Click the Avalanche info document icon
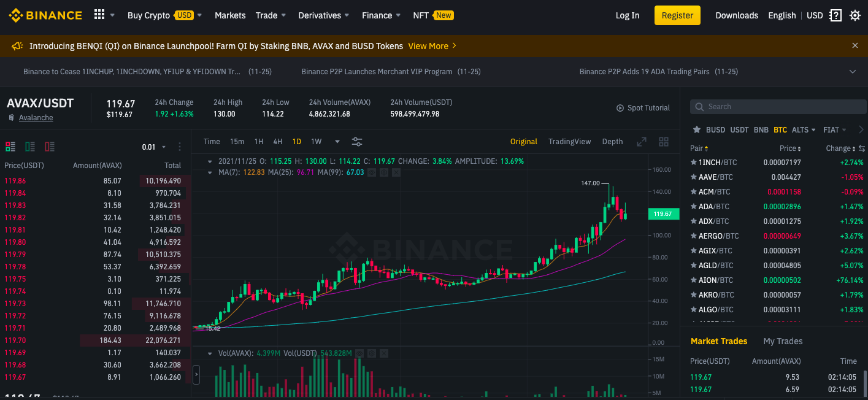This screenshot has width=868, height=400. point(12,118)
